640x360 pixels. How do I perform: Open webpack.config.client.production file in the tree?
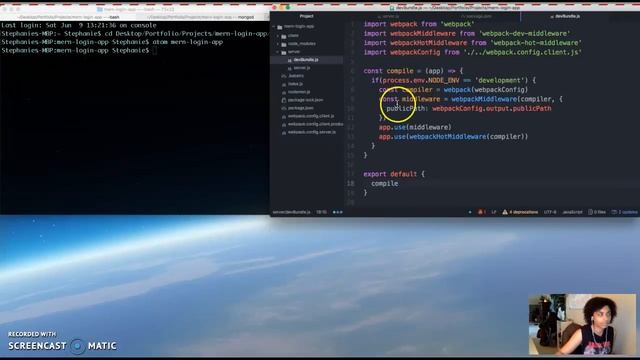[315, 124]
